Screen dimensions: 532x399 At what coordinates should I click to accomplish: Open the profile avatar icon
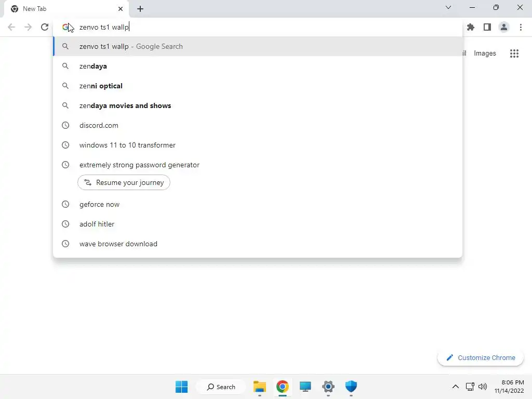pyautogui.click(x=504, y=27)
